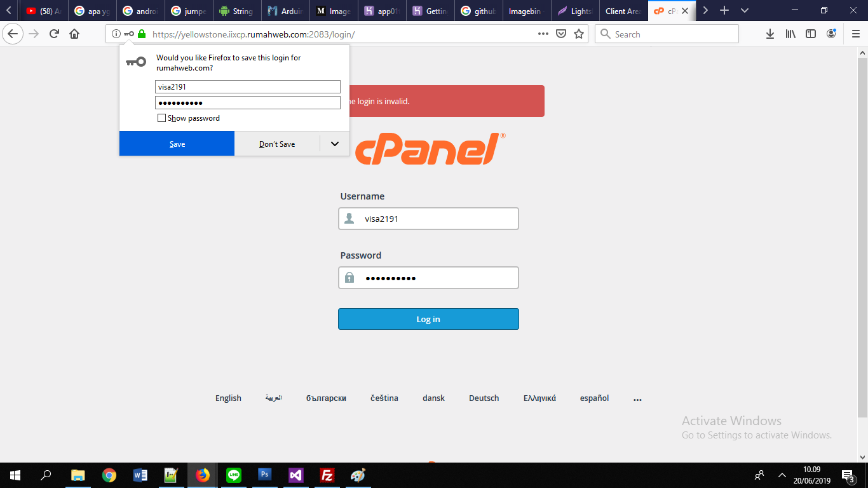Switch to the github tab
868x488 pixels.
click(478, 11)
